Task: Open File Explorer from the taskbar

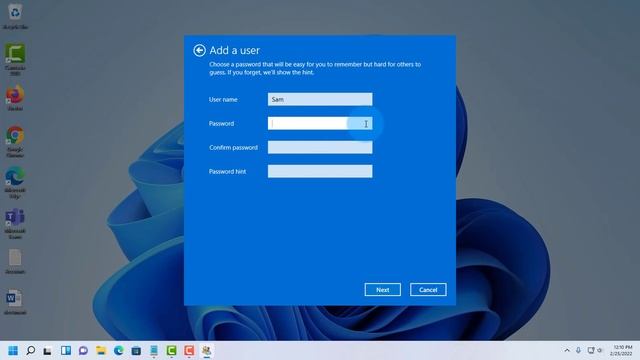Action: [x=101, y=351]
